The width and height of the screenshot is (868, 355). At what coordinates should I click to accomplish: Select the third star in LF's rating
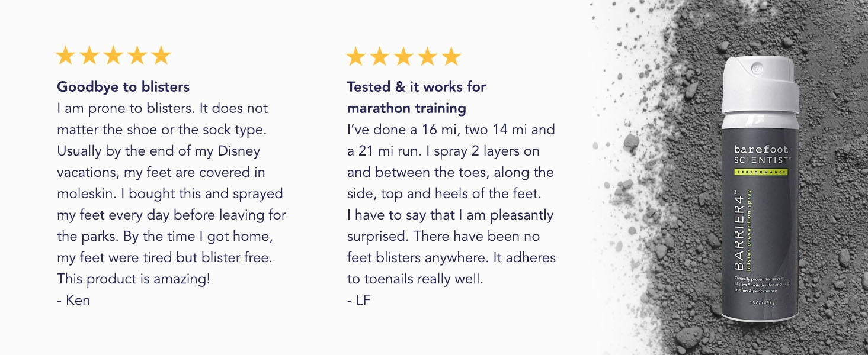coord(403,57)
